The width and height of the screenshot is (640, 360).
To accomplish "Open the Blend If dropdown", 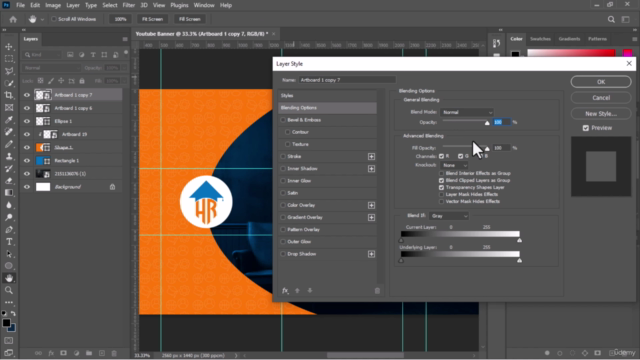I will [x=449, y=216].
